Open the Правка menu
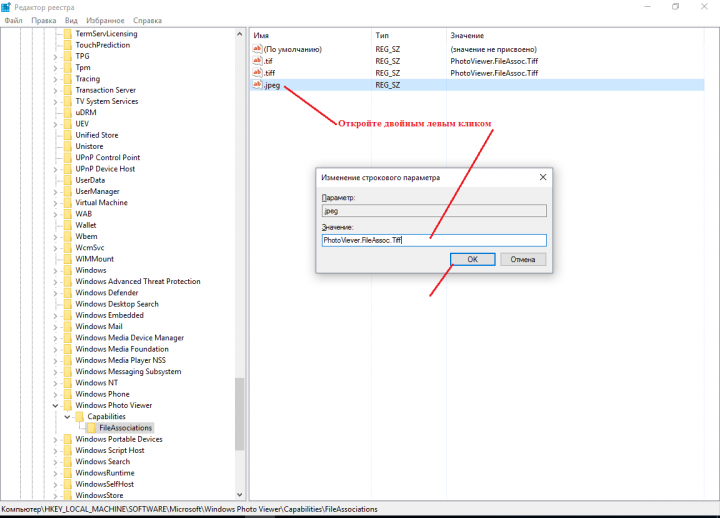The width and height of the screenshot is (720, 518). (x=44, y=21)
